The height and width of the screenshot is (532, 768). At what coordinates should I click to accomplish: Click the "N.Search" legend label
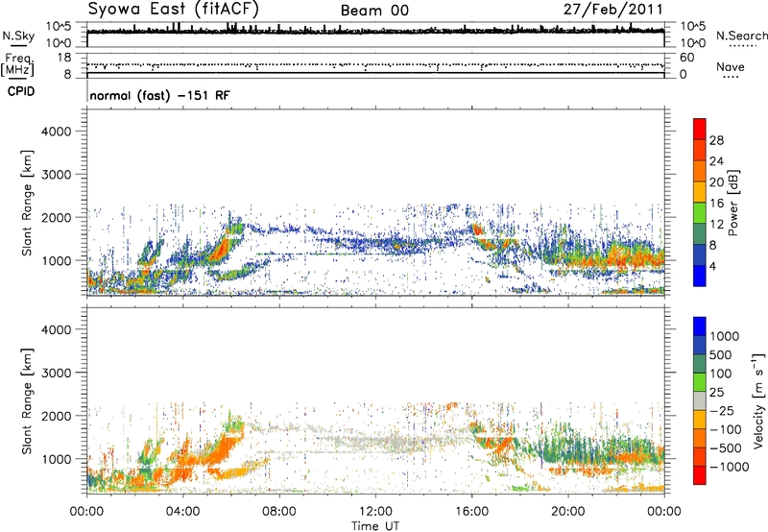pyautogui.click(x=741, y=36)
